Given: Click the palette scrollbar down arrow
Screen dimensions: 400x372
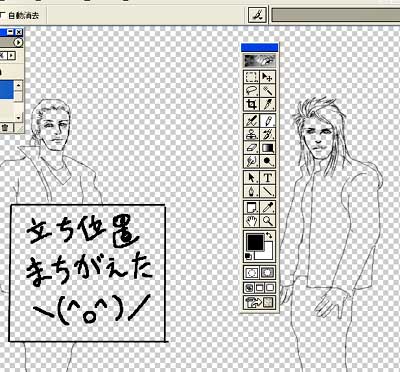Looking at the screenshot, I should tap(18, 117).
